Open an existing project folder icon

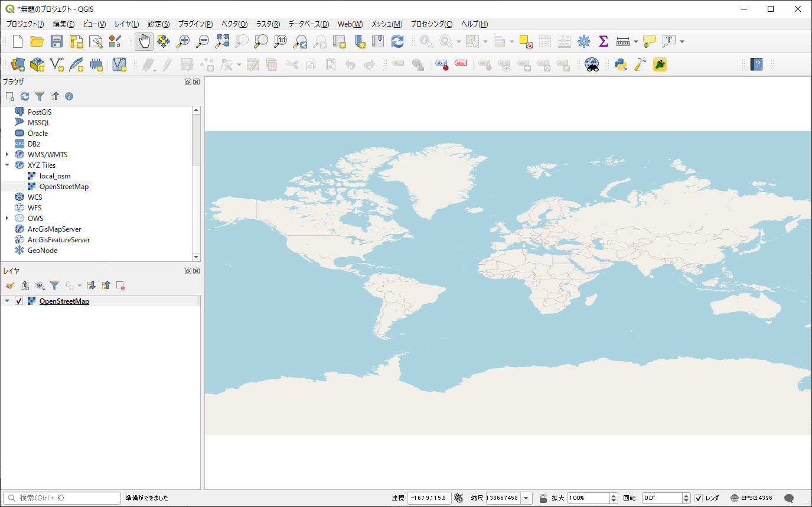(x=37, y=41)
